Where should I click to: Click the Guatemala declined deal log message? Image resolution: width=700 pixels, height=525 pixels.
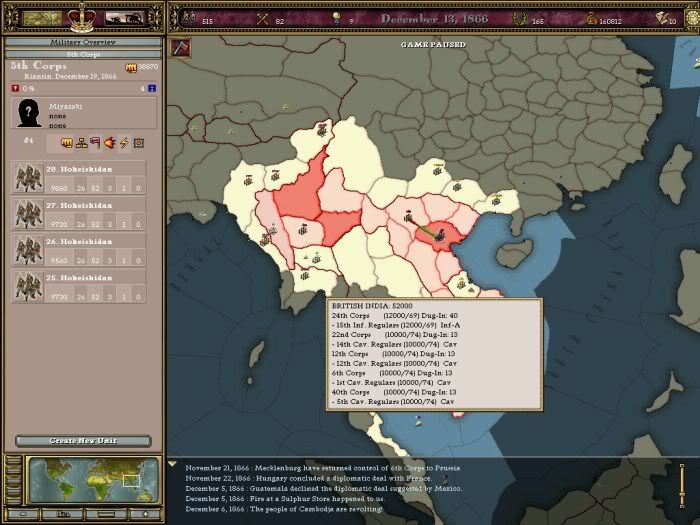click(x=324, y=488)
